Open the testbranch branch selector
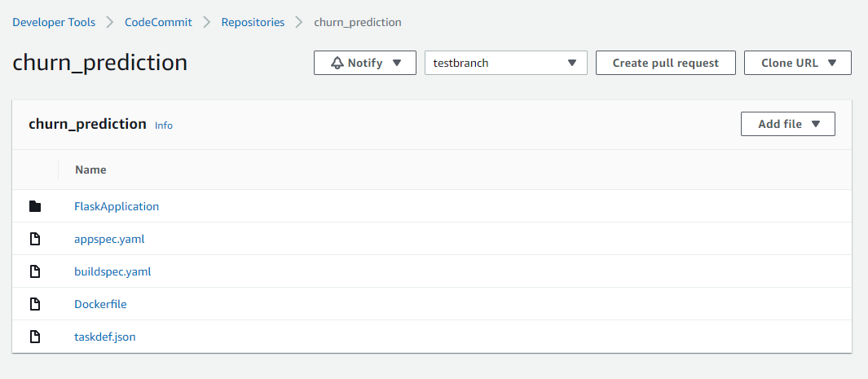The height and width of the screenshot is (379, 868). [x=505, y=63]
